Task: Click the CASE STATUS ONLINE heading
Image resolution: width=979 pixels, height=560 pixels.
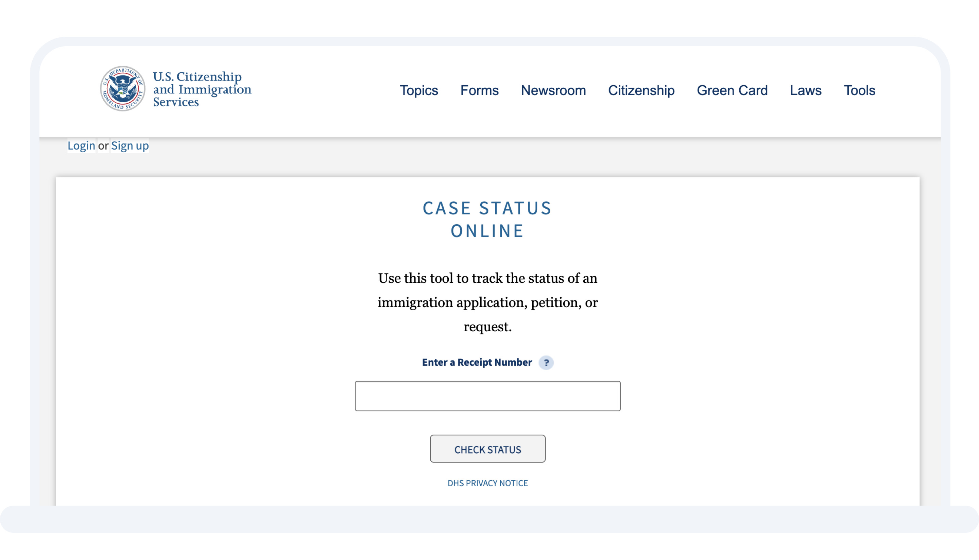Action: pos(487,219)
